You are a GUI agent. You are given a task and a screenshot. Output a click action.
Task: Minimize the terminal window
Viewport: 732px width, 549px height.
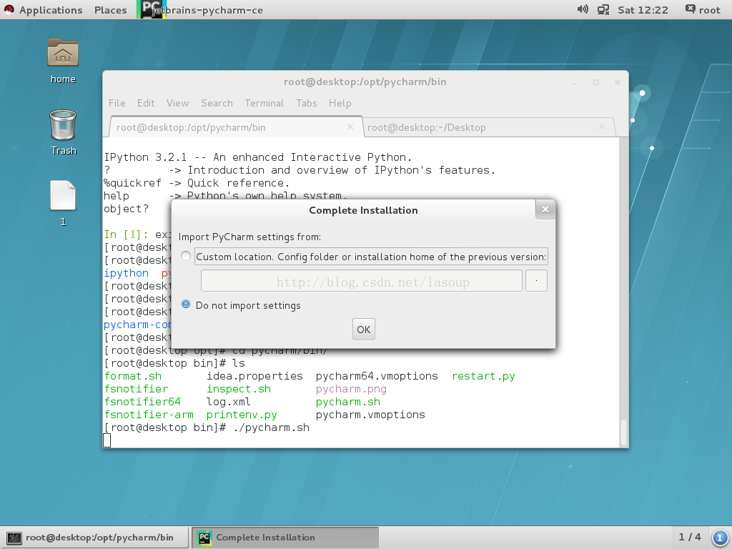[575, 83]
